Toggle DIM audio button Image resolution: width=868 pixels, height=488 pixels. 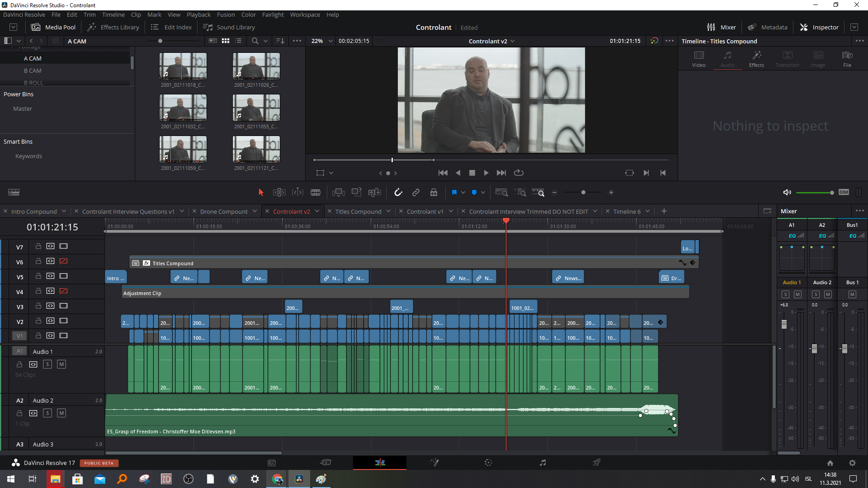coord(844,192)
